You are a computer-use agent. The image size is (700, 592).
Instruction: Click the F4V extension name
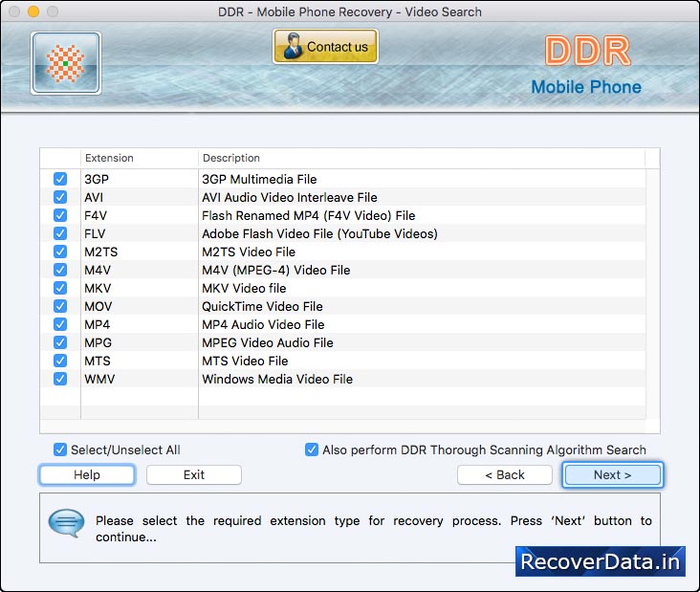point(96,215)
